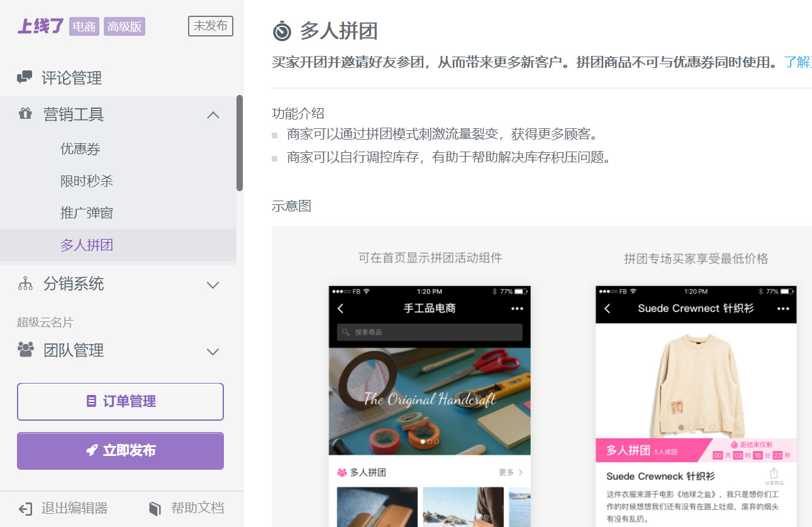Expand the 分销系统 menu
This screenshot has height=527, width=812.
[x=213, y=284]
